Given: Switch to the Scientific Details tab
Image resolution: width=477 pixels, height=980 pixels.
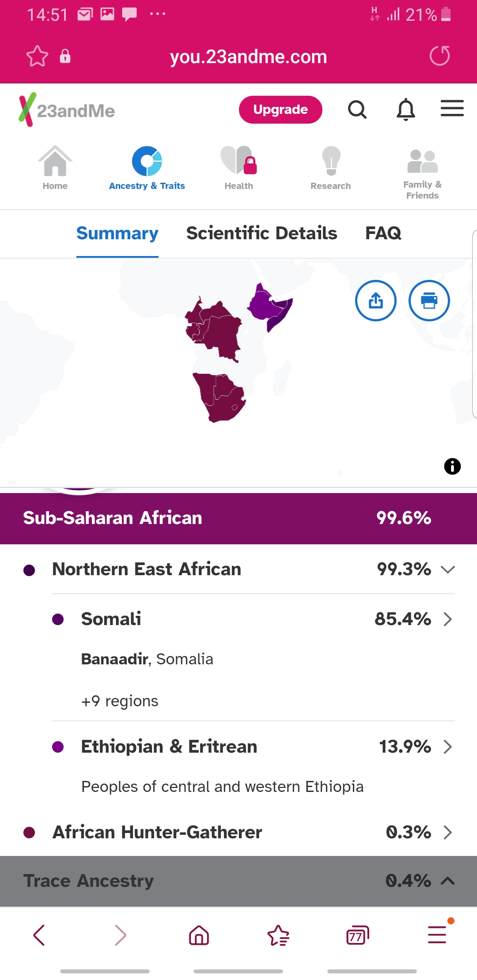Looking at the screenshot, I should pyautogui.click(x=261, y=233).
